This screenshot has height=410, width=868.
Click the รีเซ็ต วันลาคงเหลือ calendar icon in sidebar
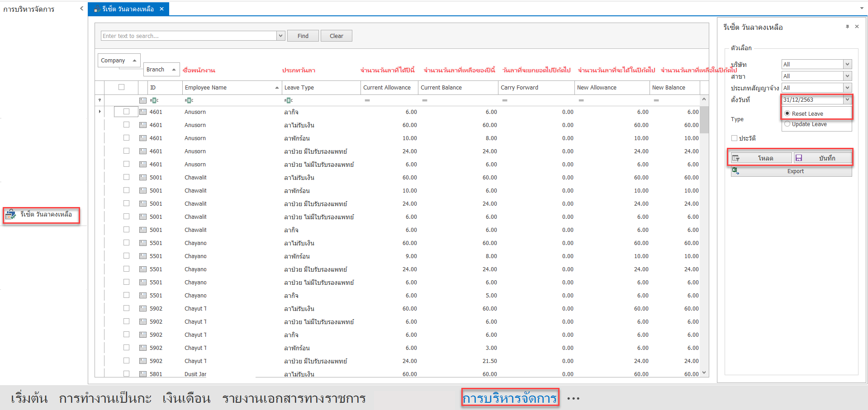click(x=10, y=215)
